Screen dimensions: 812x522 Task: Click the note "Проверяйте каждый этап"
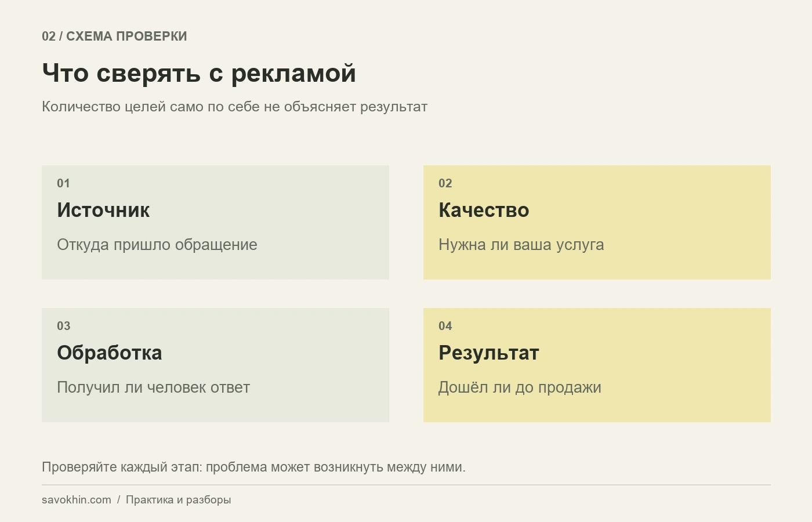click(121, 467)
